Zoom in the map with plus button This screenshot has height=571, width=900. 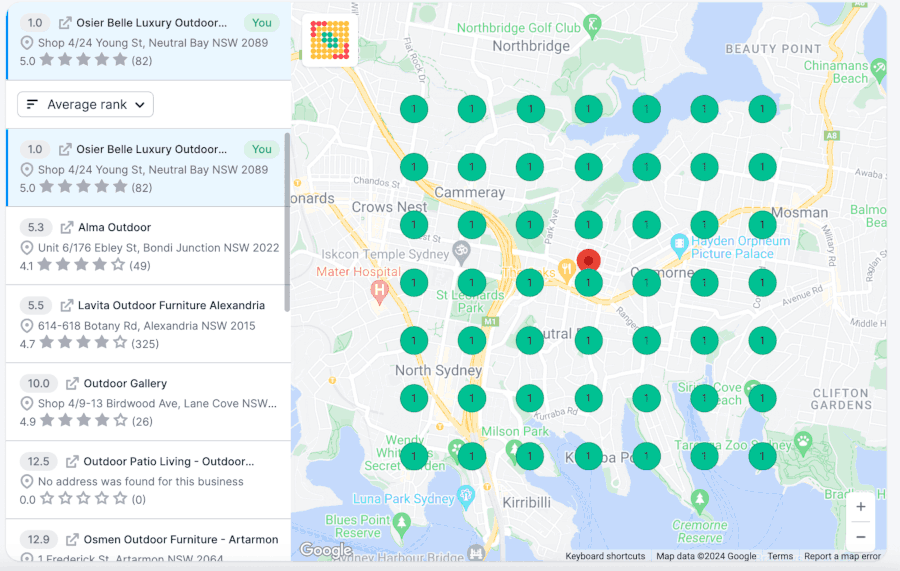pos(860,507)
